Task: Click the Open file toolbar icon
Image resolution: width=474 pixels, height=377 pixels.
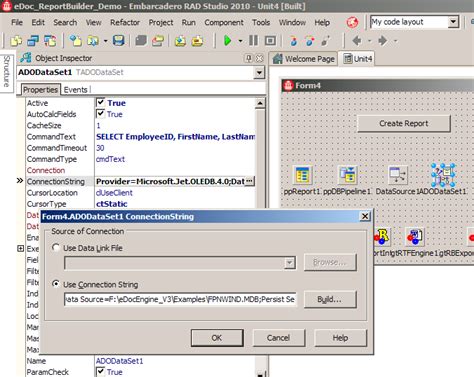Action: (93, 41)
